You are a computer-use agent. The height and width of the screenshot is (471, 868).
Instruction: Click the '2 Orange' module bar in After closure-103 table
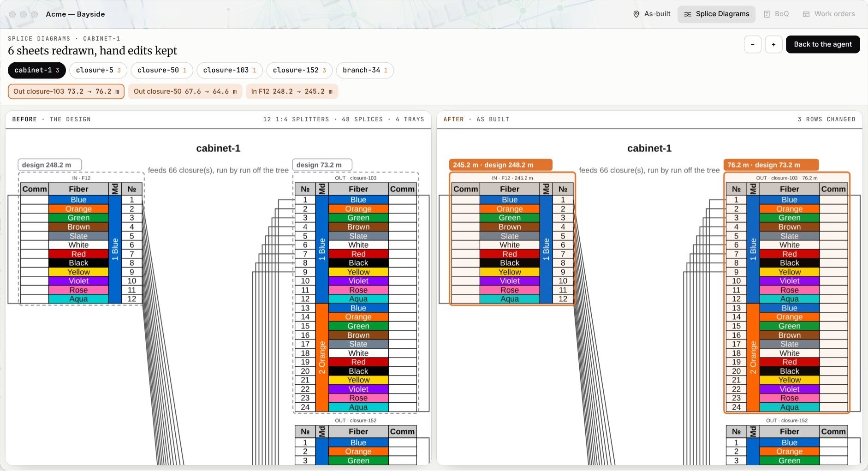pyautogui.click(x=753, y=358)
